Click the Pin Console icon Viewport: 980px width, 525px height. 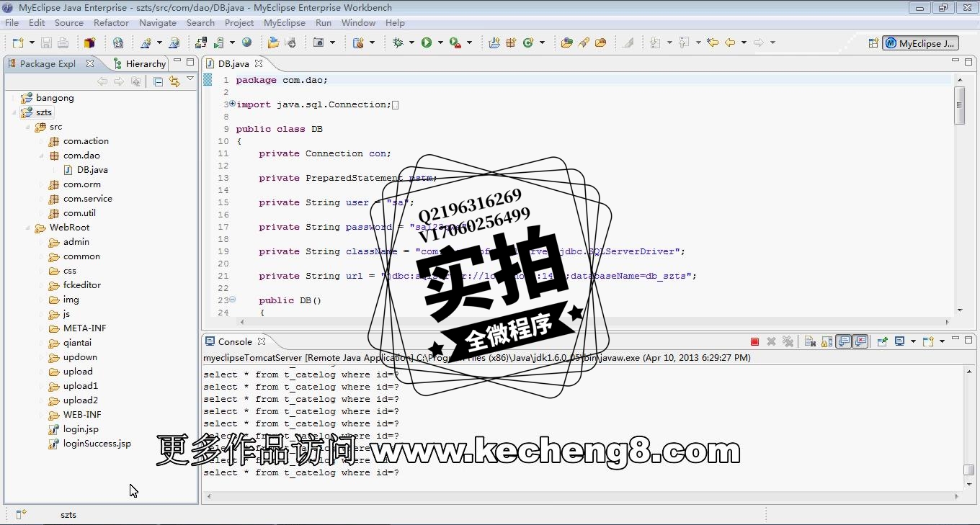[x=882, y=341]
